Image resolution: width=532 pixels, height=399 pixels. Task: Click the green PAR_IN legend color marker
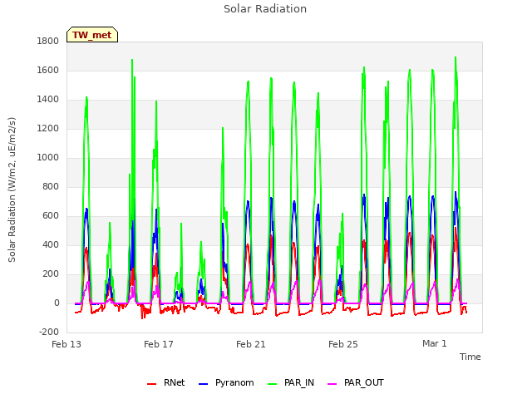pos(272,384)
